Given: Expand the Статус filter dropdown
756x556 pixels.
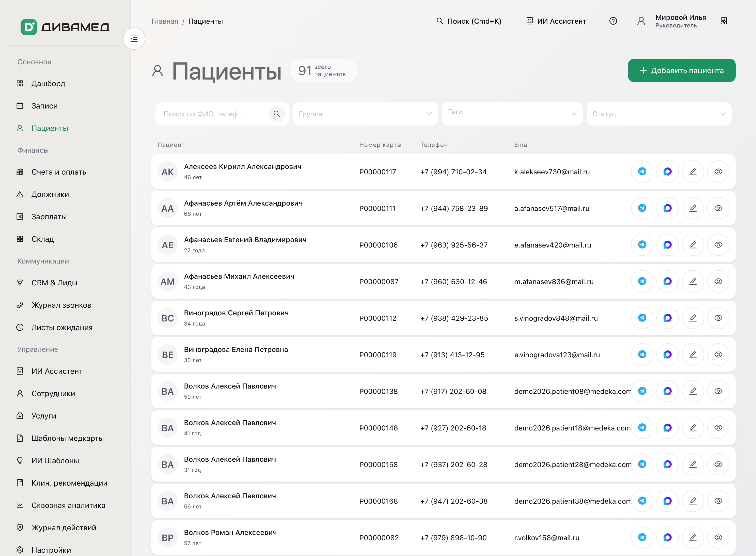Looking at the screenshot, I should click(659, 114).
